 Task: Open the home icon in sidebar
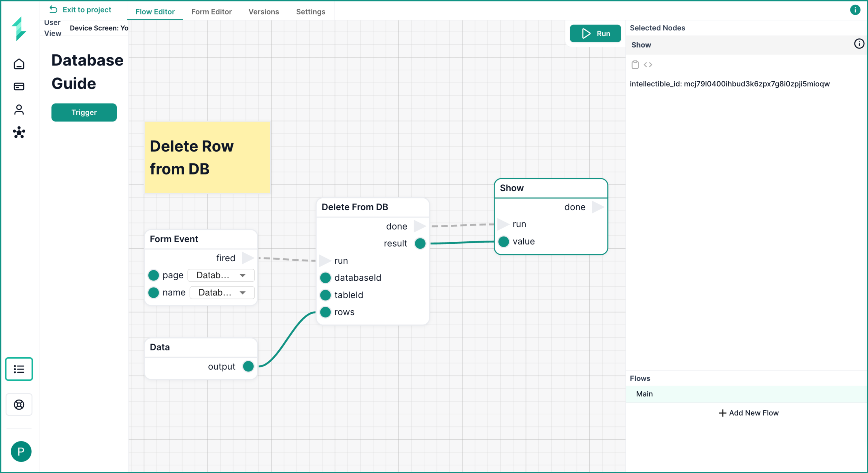pyautogui.click(x=19, y=64)
